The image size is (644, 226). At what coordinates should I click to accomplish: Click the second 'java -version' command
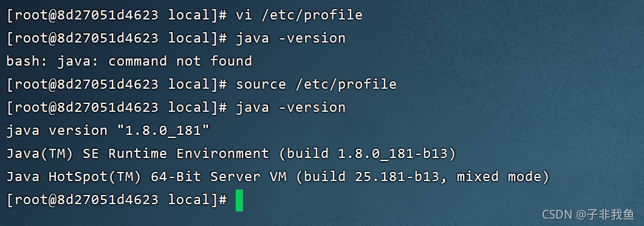[290, 108]
